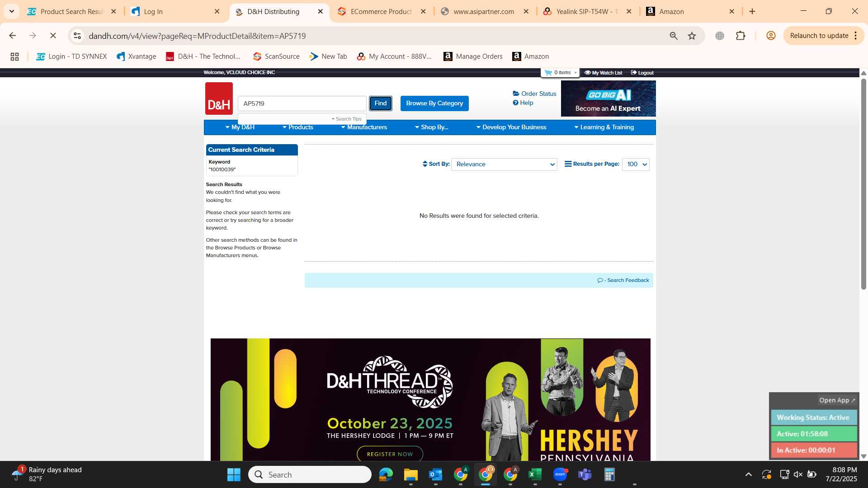Open Outlook from taskbar
868x488 pixels.
pyautogui.click(x=435, y=474)
